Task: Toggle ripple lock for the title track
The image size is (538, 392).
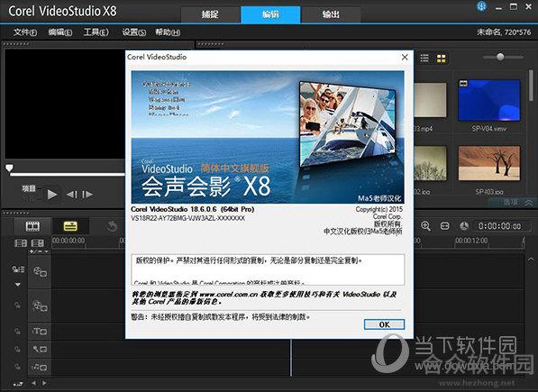Action: [x=17, y=332]
